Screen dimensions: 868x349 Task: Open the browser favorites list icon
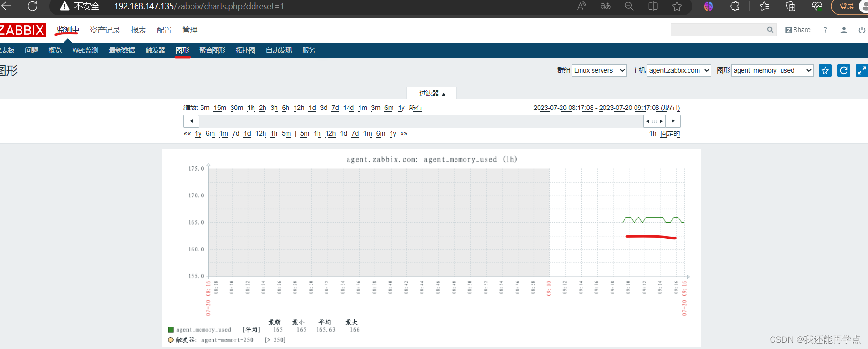click(x=764, y=6)
